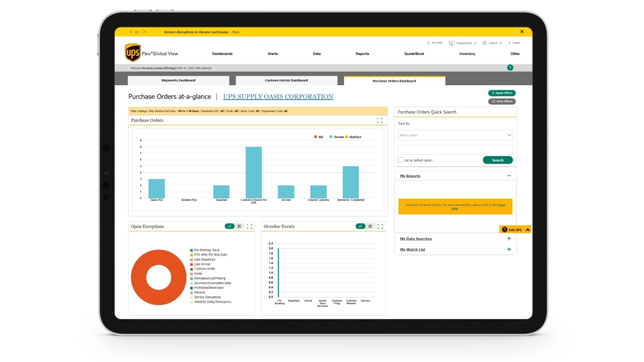Toggle Ocean series in chart legend
Viewport: 644px width, 362px height.
pos(336,137)
